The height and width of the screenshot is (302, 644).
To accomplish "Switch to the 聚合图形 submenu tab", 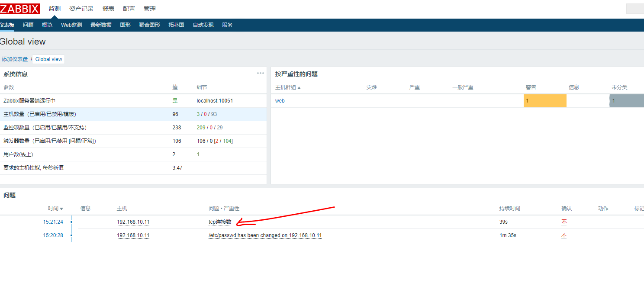I will (x=149, y=25).
